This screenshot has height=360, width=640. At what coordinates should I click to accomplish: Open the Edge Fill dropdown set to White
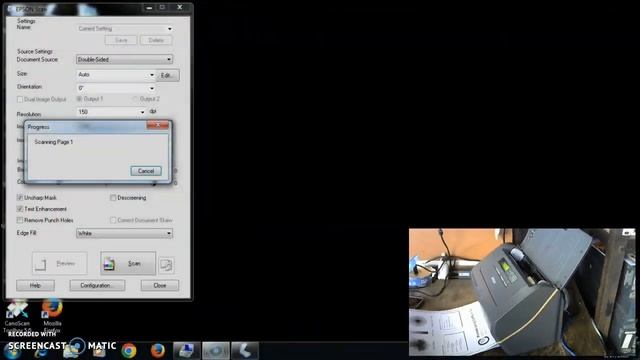[124, 233]
